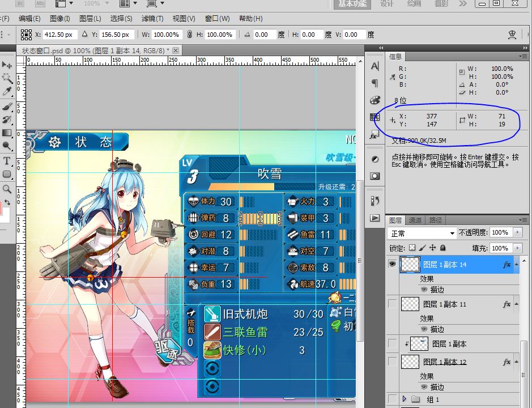Open the History panel icon

pyautogui.click(x=374, y=201)
